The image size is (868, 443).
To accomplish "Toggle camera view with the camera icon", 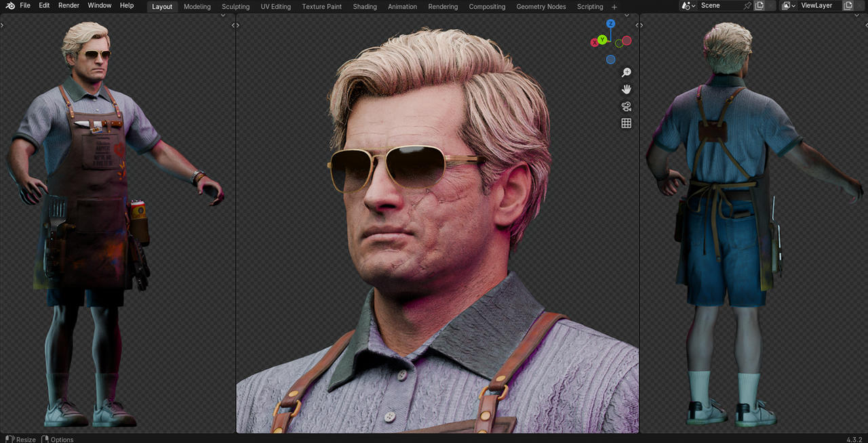I will [x=626, y=106].
